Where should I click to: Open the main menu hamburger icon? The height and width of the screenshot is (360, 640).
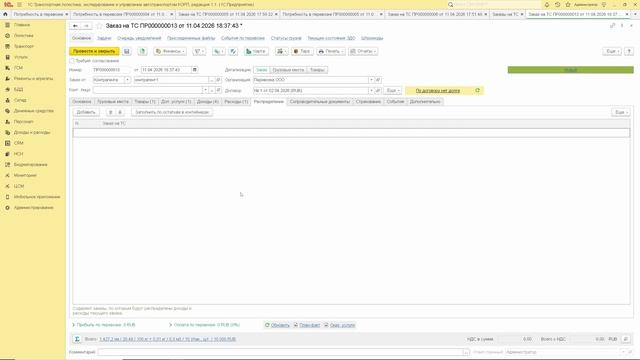pos(19,4)
